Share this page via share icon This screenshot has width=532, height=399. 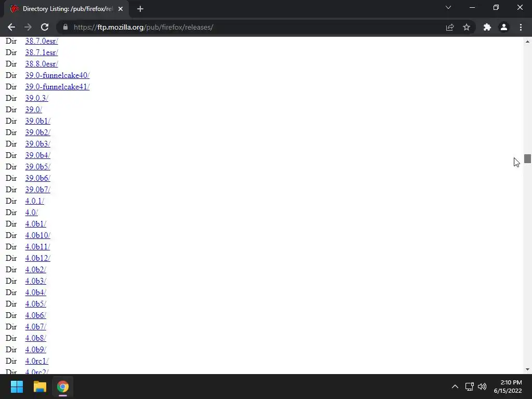[x=450, y=27]
